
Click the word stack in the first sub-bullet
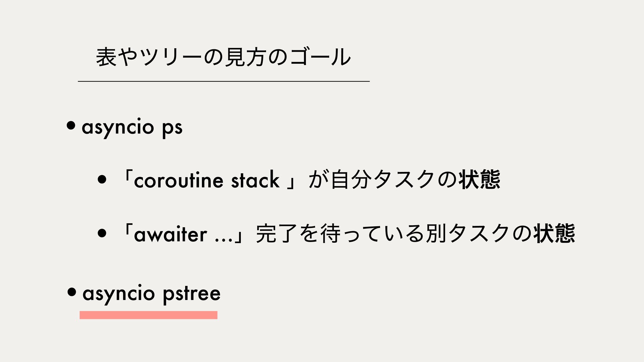click(255, 180)
